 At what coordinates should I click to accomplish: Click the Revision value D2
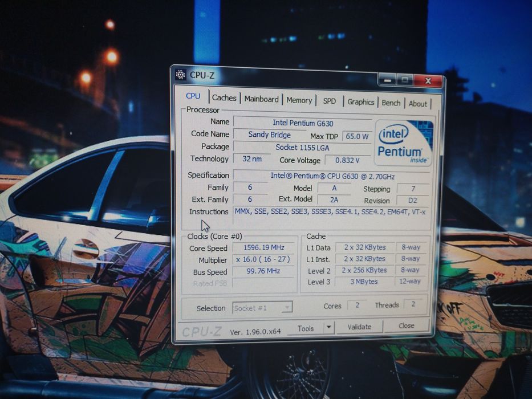pos(413,201)
